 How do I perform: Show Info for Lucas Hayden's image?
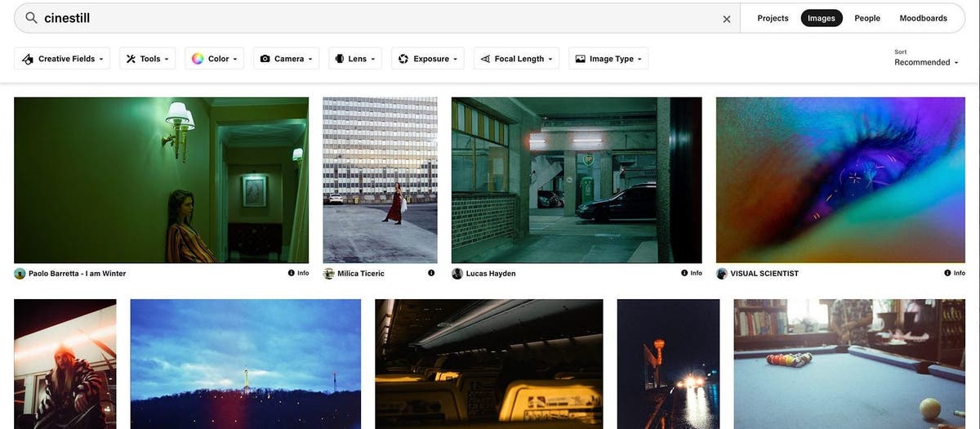click(x=692, y=273)
